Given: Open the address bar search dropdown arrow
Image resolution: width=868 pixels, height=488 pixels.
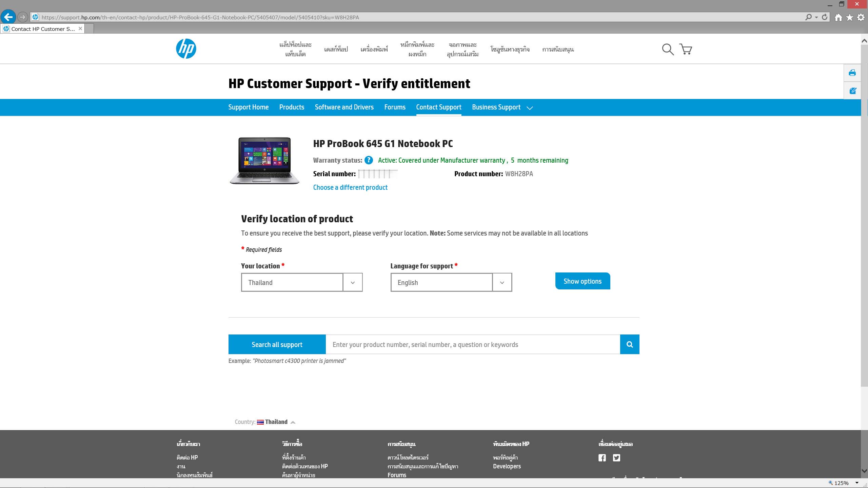Looking at the screenshot, I should click(x=816, y=17).
